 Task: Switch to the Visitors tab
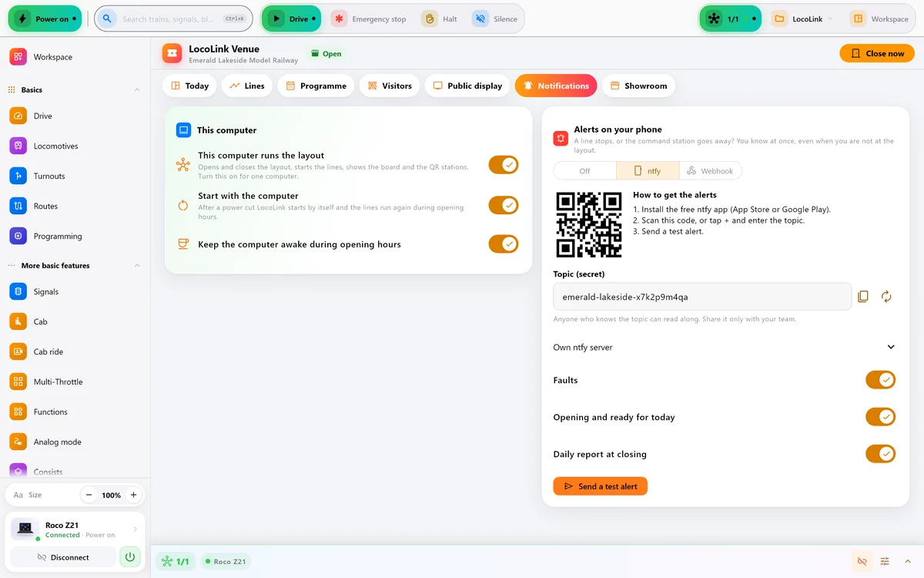click(390, 86)
